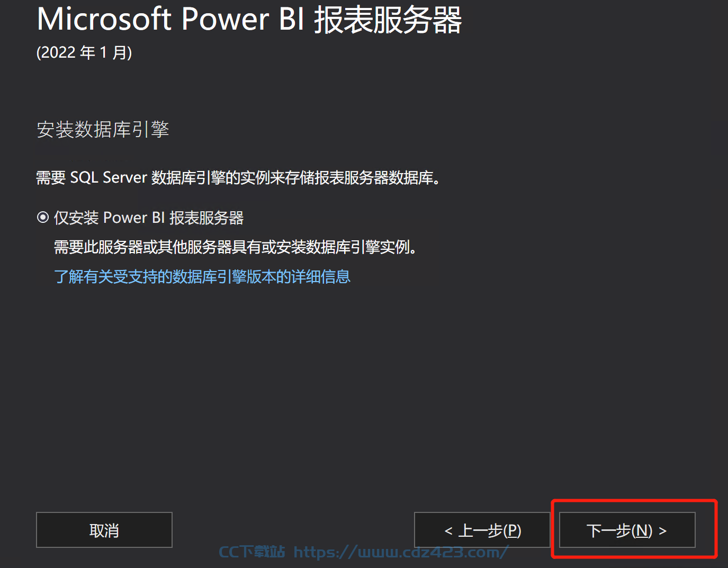Select the 仅安装 Power BI 报表服务器 radio button
This screenshot has width=728, height=568.
coord(43,218)
